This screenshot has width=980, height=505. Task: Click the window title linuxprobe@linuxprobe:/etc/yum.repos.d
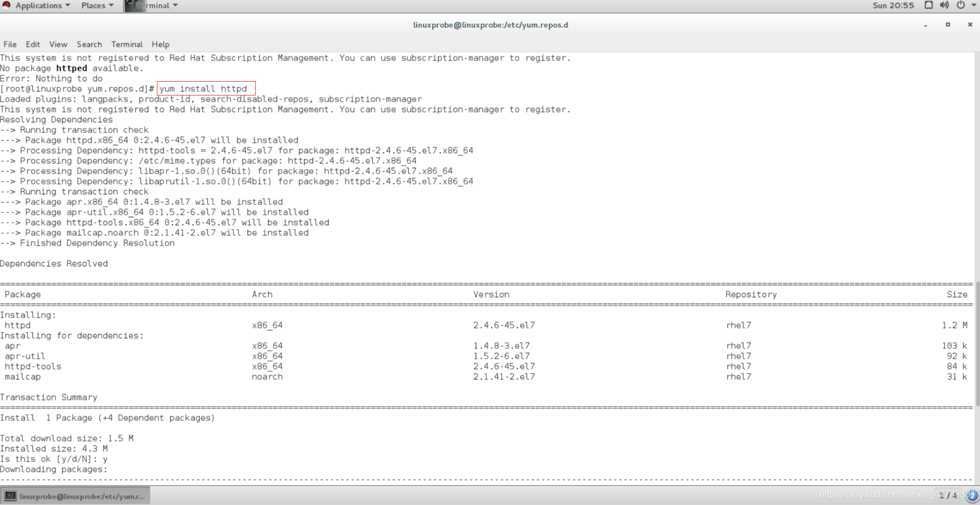click(x=491, y=25)
